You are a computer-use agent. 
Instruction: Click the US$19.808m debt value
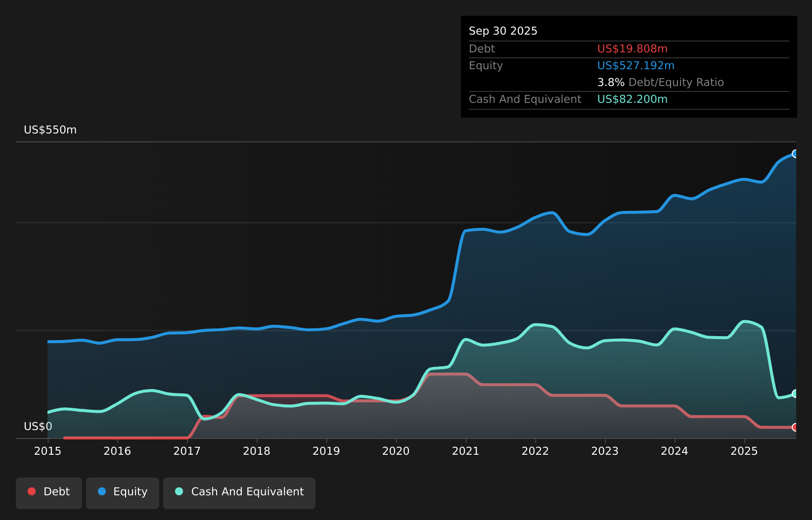tap(632, 49)
